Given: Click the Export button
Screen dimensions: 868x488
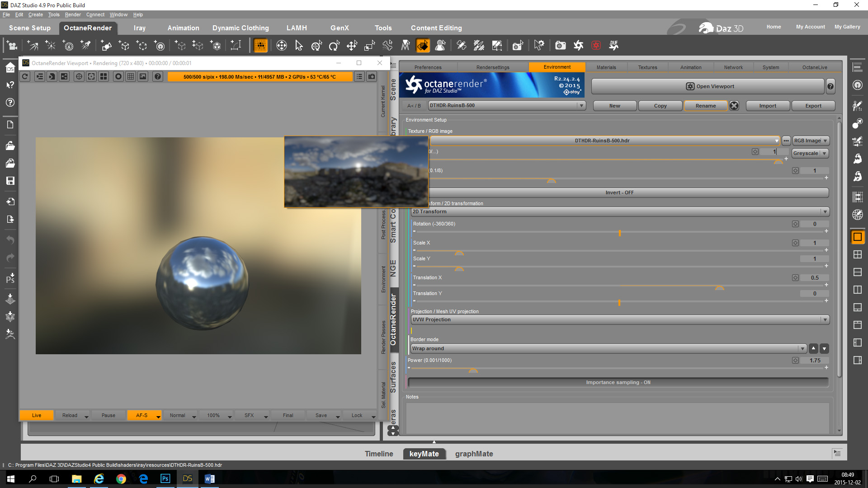Looking at the screenshot, I should coord(813,106).
